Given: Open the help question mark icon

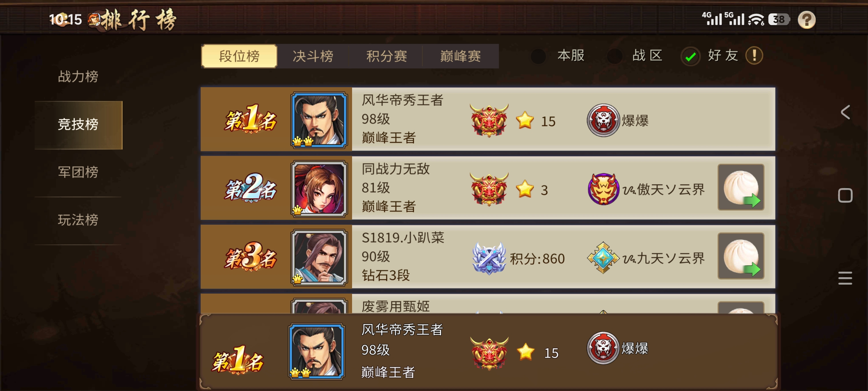Looking at the screenshot, I should (x=806, y=20).
